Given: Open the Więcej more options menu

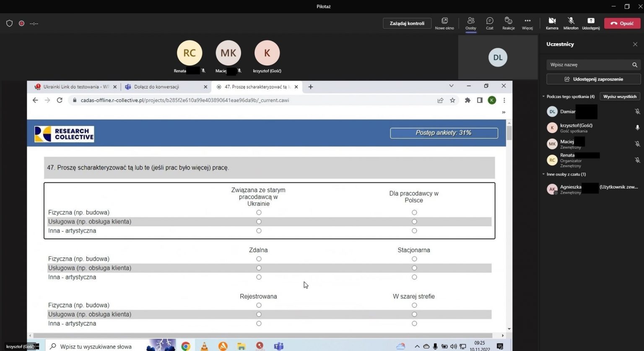Looking at the screenshot, I should click(527, 23).
